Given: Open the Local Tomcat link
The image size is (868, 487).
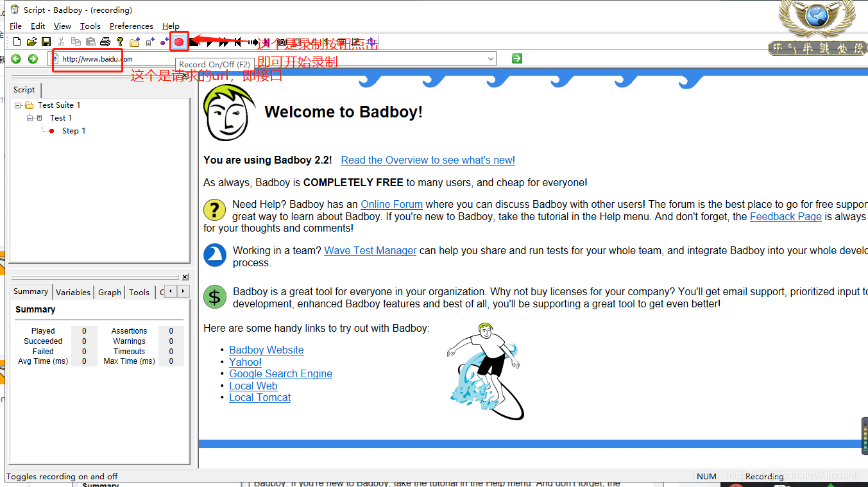Looking at the screenshot, I should [x=260, y=398].
